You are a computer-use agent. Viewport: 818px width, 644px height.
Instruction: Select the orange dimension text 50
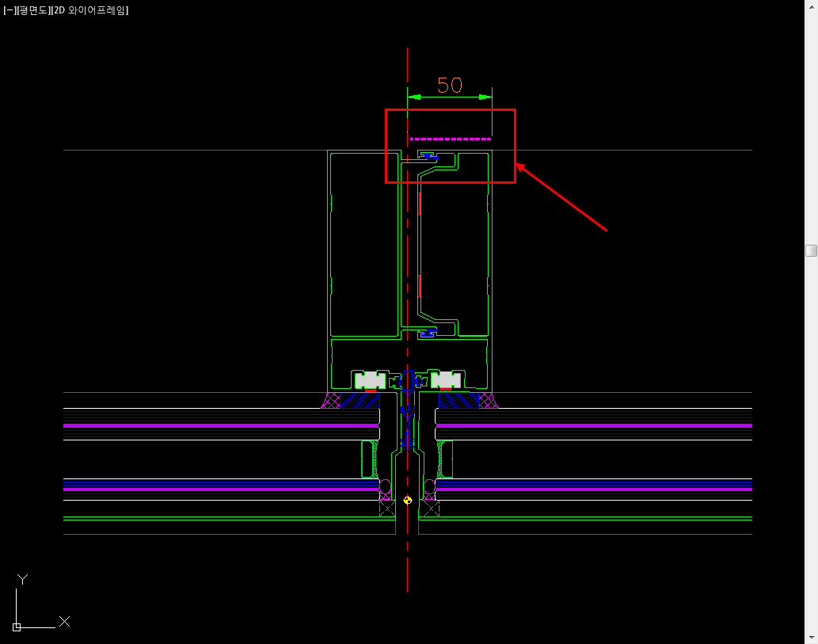click(x=449, y=85)
